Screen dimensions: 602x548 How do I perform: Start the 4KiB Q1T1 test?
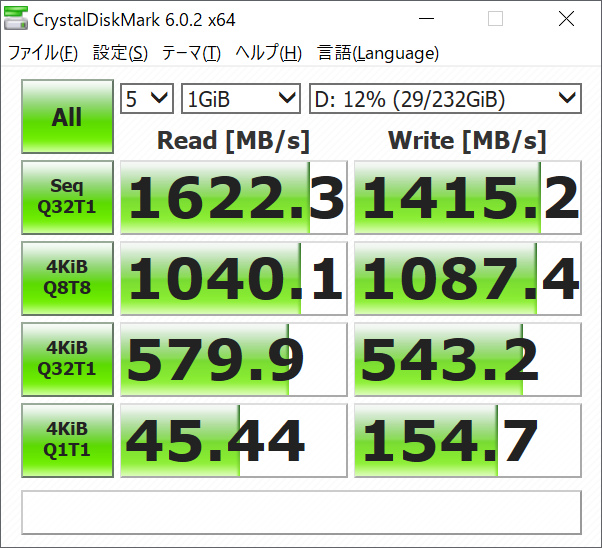(x=67, y=440)
